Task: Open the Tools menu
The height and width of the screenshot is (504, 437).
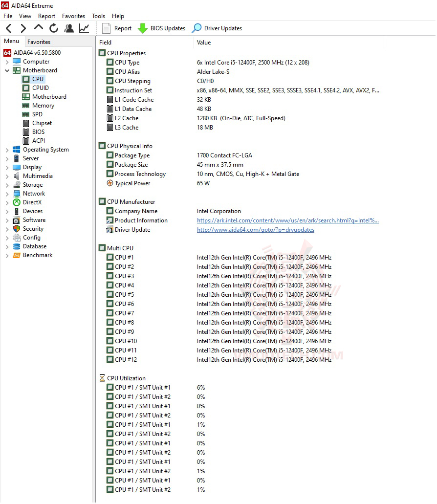Action: pos(98,16)
